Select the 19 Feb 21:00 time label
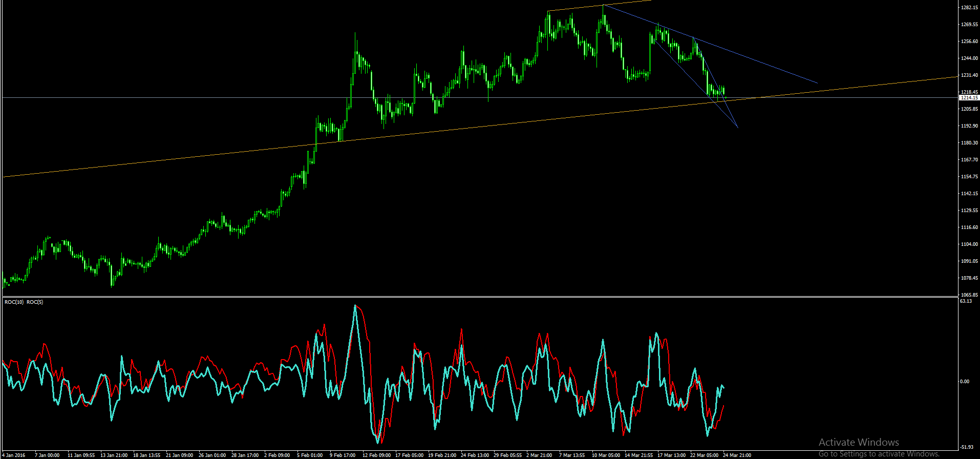Image resolution: width=980 pixels, height=459 pixels. 442,455
